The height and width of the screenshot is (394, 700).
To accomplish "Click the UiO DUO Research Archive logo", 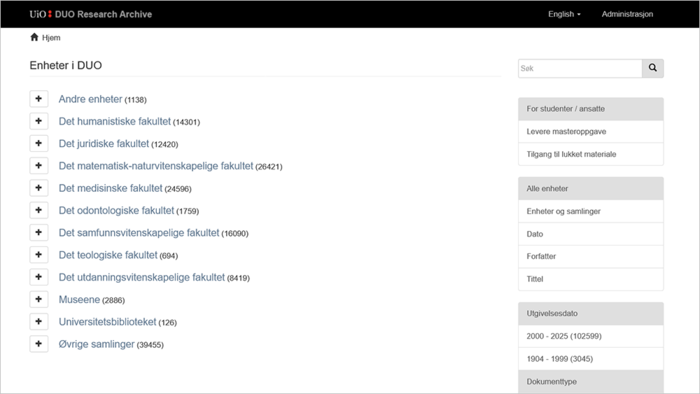I will [91, 14].
